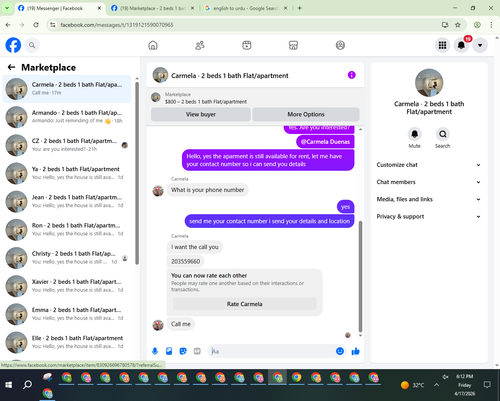Open the apps grid menu
This screenshot has width=500, height=401.
pos(442,45)
